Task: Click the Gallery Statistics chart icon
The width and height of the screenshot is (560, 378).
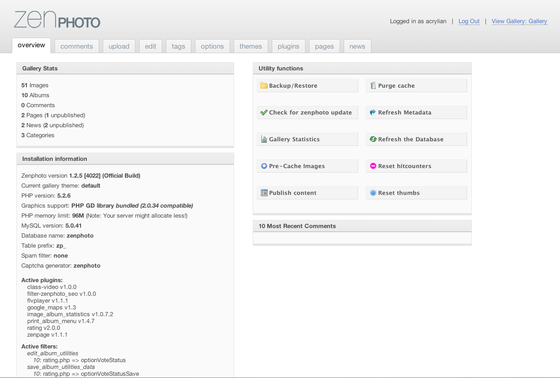Action: [x=264, y=139]
